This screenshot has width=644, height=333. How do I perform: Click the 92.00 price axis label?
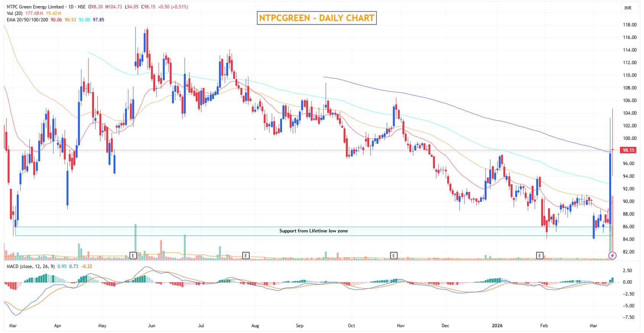[x=629, y=189]
